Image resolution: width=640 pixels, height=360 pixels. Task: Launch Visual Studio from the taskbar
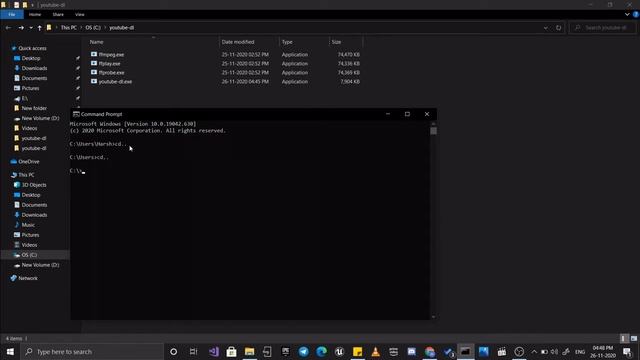tap(214, 351)
